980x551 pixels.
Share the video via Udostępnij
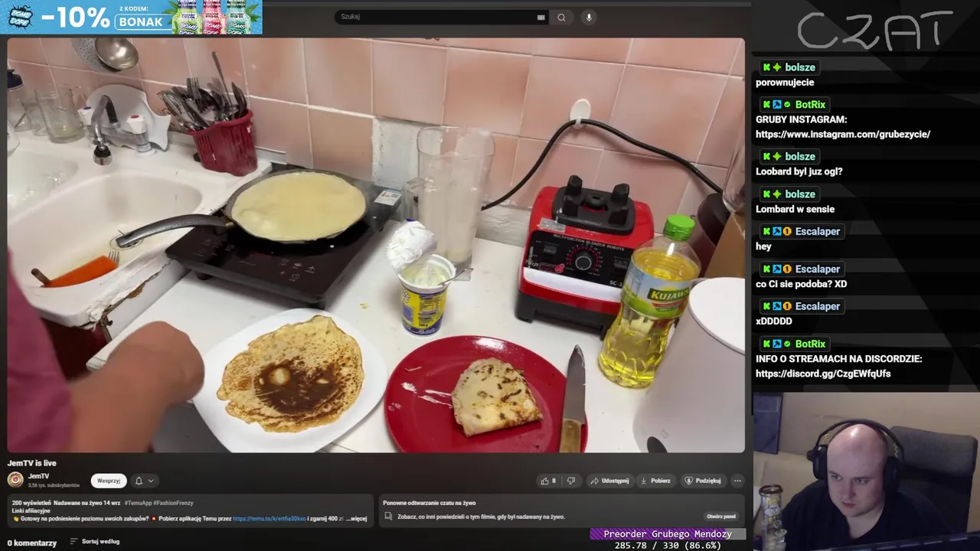(610, 481)
